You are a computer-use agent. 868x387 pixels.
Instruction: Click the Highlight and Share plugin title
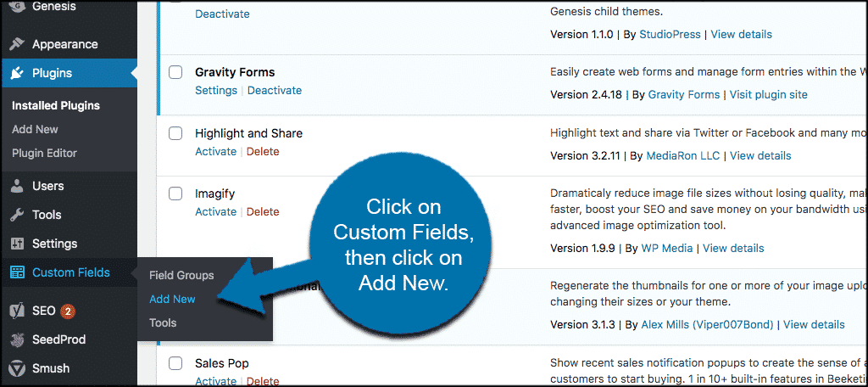pyautogui.click(x=249, y=133)
